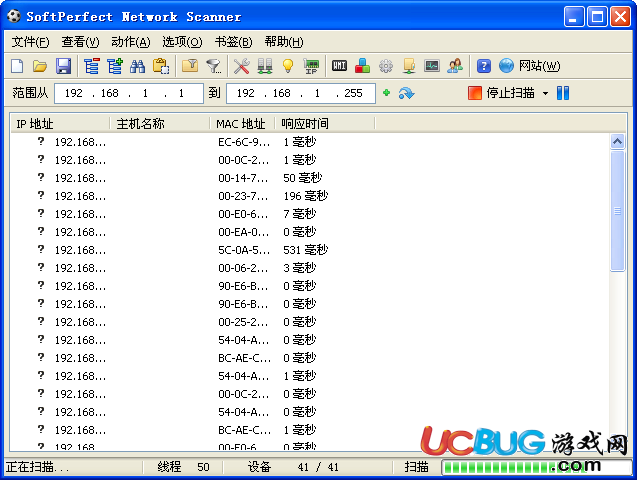The height and width of the screenshot is (480, 637).
Task: Click the globe website icon
Action: tap(506, 66)
